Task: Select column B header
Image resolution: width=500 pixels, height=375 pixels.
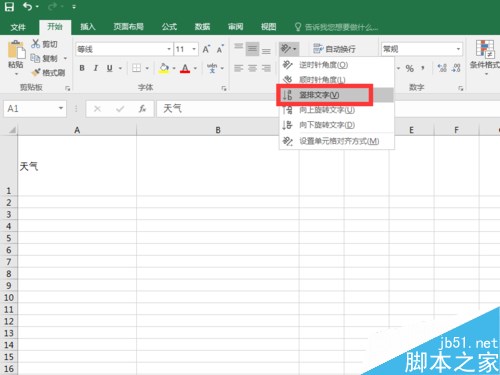Action: (218, 130)
